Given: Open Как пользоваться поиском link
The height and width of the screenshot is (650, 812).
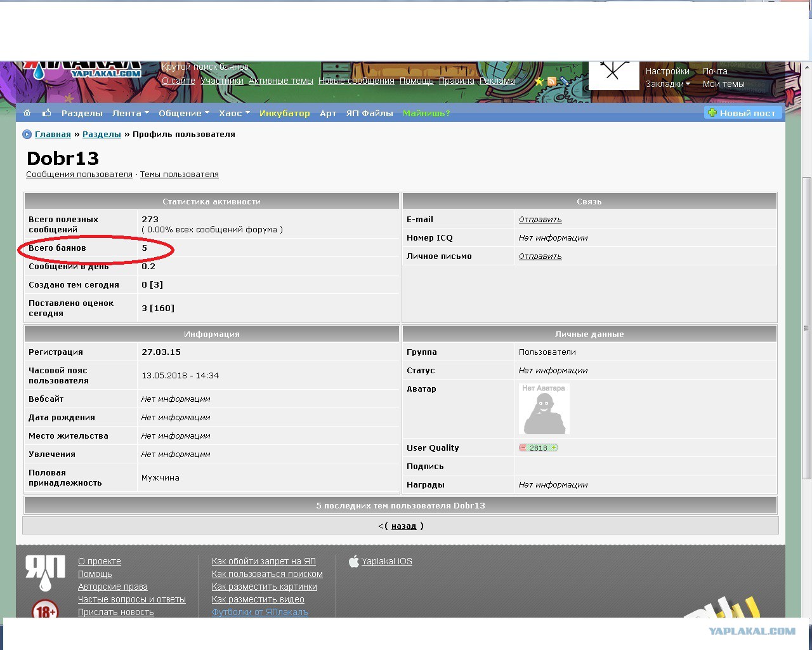Looking at the screenshot, I should [267, 574].
